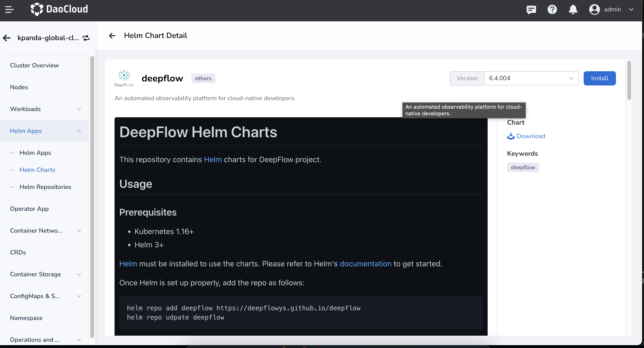Click the hamburger menu icon
Image resolution: width=644 pixels, height=348 pixels.
[10, 9]
